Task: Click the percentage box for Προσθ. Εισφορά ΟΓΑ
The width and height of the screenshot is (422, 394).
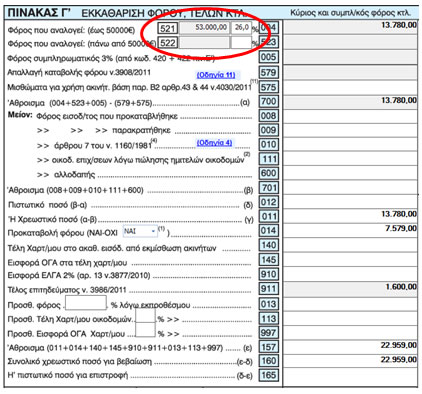Action: [x=145, y=330]
